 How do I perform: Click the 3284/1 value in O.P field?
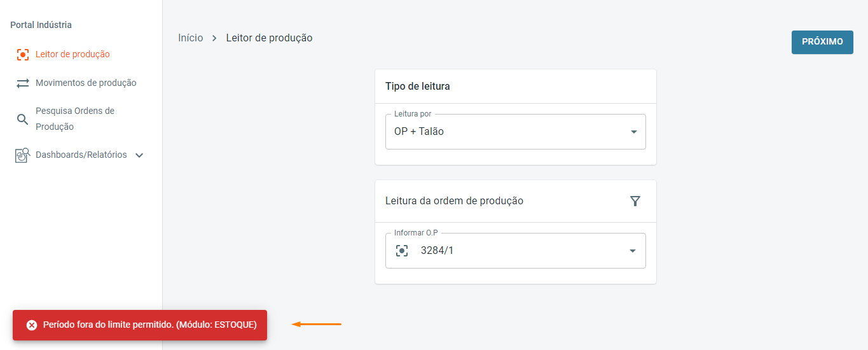[437, 251]
